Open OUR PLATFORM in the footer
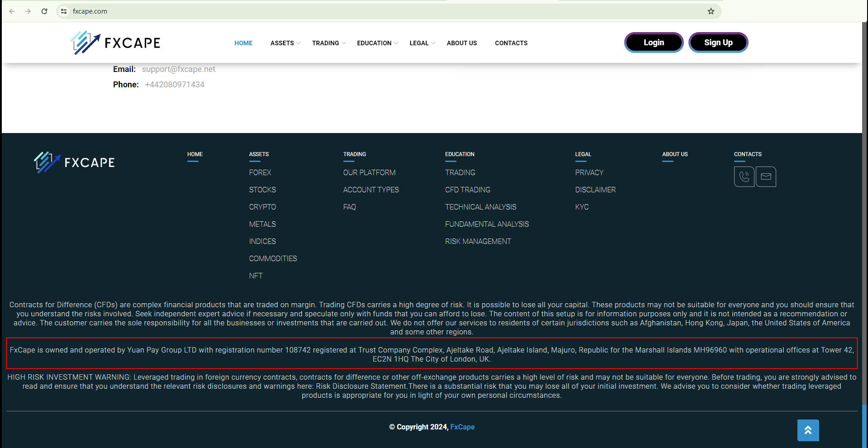The height and width of the screenshot is (448, 868). click(x=369, y=172)
